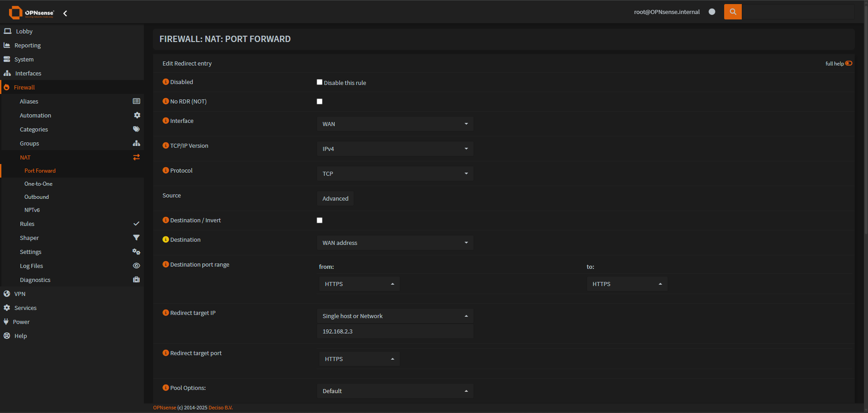
Task: Open the Interface dropdown showing WAN
Action: [x=395, y=124]
